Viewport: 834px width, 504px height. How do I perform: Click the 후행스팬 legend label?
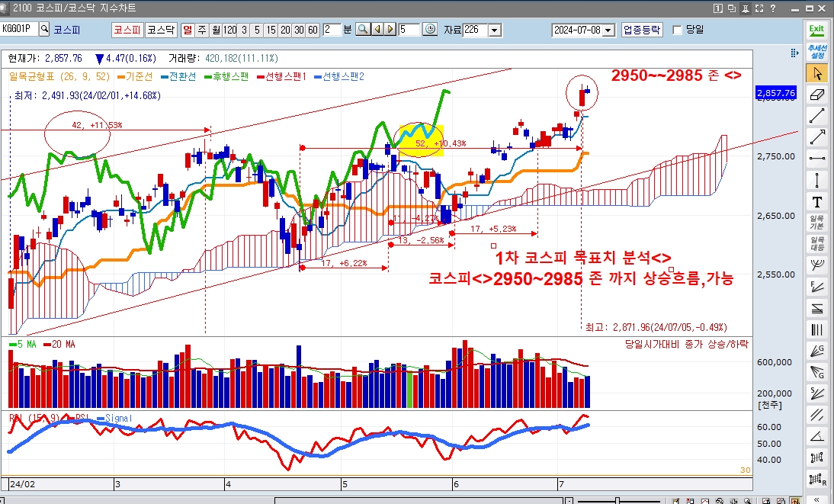click(226, 77)
